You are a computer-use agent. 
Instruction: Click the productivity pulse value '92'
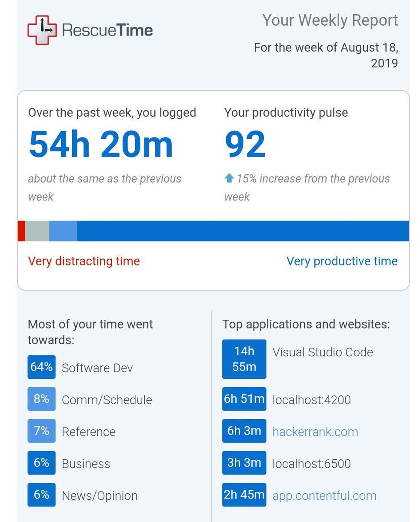point(245,144)
